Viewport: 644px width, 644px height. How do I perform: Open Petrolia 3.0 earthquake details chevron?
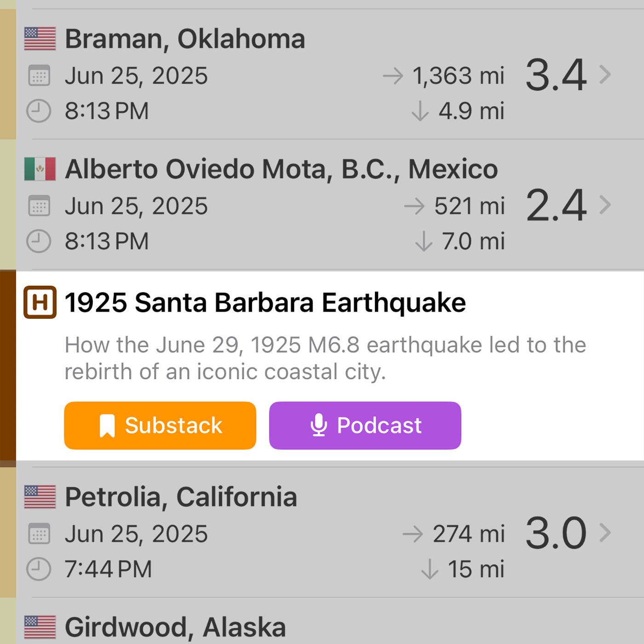tap(605, 533)
